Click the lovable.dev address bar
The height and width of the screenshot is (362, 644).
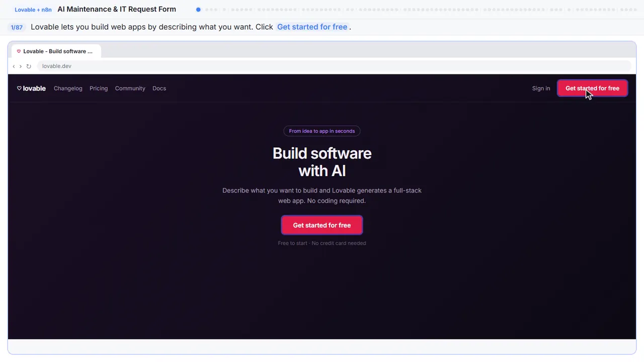click(x=334, y=66)
